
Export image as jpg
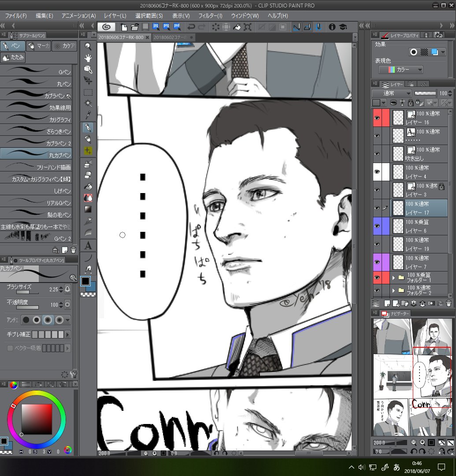pos(156,27)
